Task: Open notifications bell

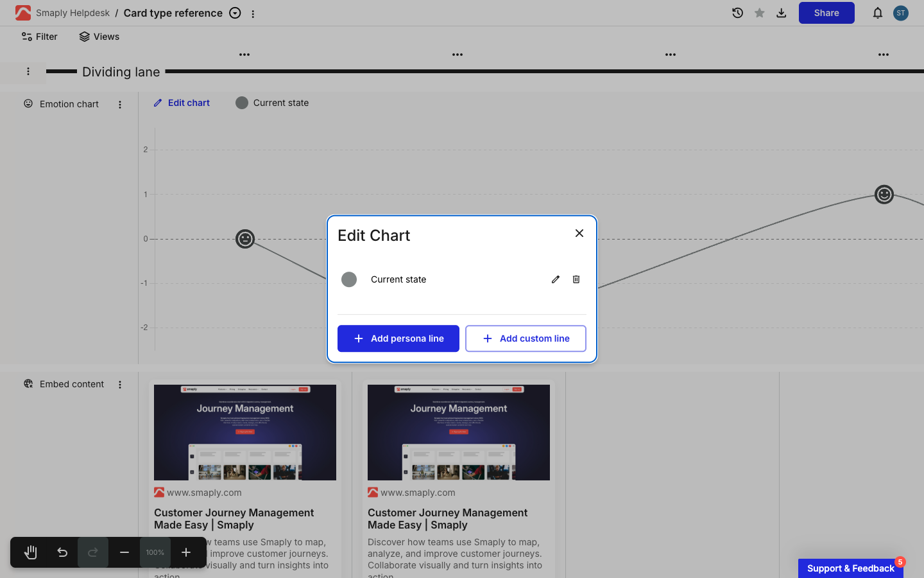Action: 878,13
